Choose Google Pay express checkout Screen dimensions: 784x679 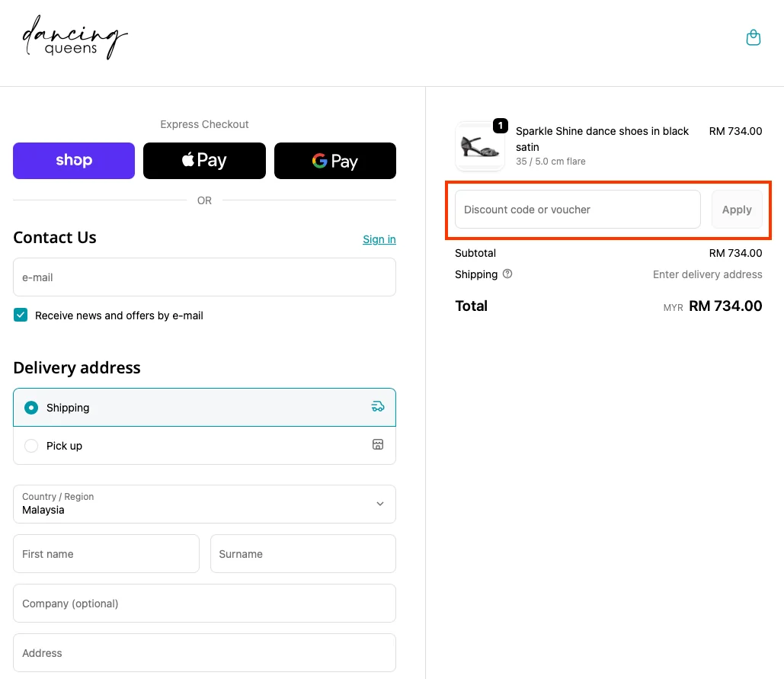334,161
